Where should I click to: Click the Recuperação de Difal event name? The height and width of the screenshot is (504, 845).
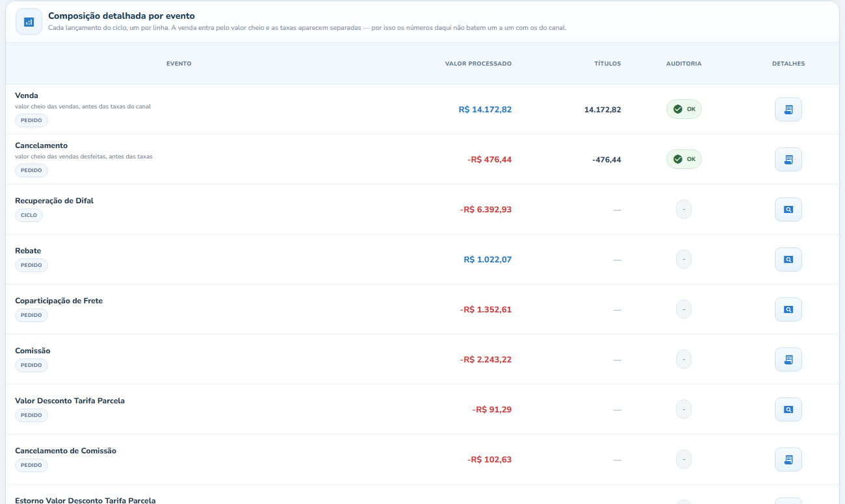coord(54,201)
